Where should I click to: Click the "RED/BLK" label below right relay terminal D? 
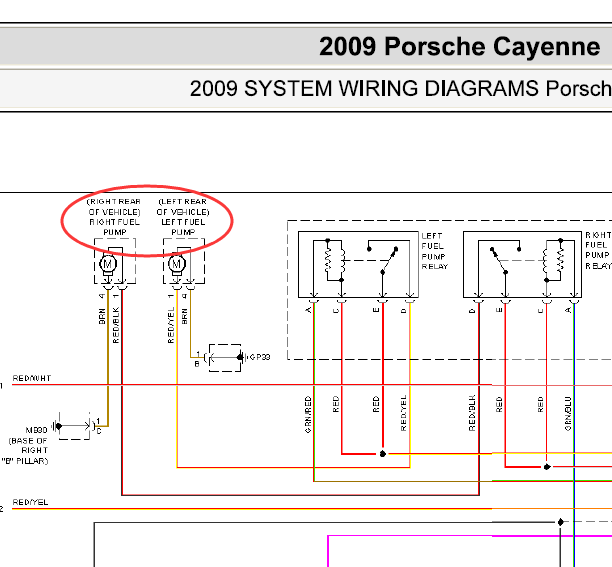pyautogui.click(x=472, y=413)
